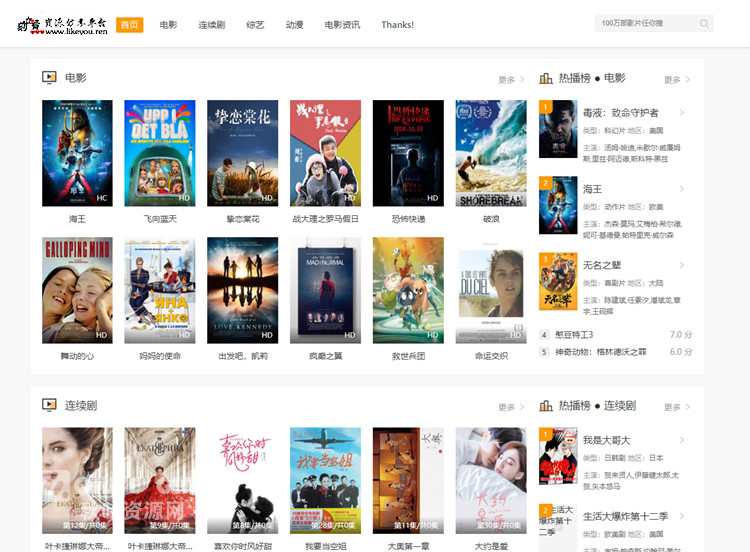Open the 电影资讯 navigation tab
Image resolution: width=750 pixels, height=552 pixels.
(342, 25)
